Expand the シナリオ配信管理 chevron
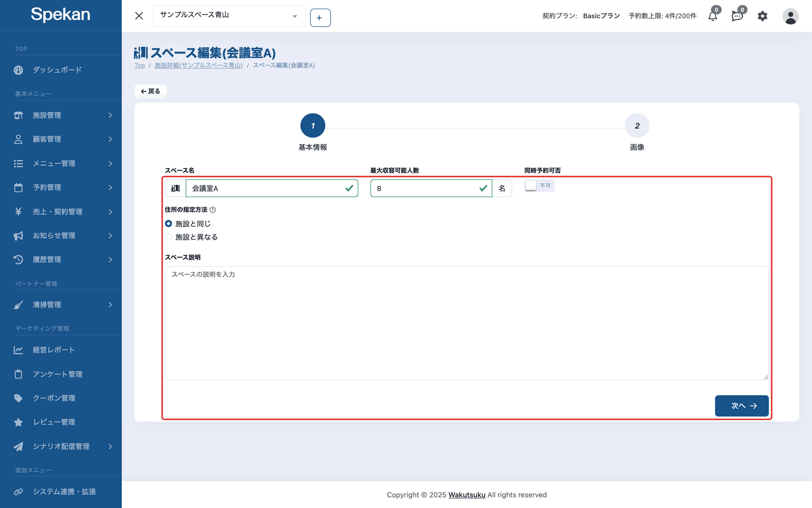This screenshot has height=508, width=812. tap(110, 447)
